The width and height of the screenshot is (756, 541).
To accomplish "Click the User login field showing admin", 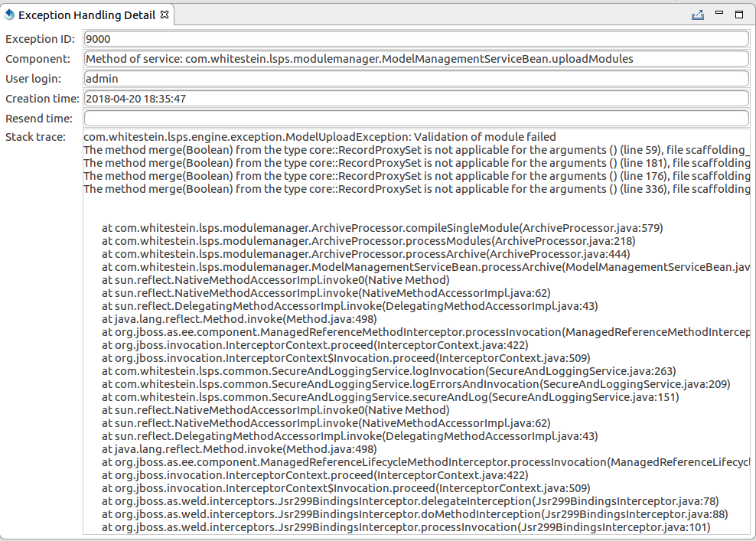I will [x=416, y=79].
